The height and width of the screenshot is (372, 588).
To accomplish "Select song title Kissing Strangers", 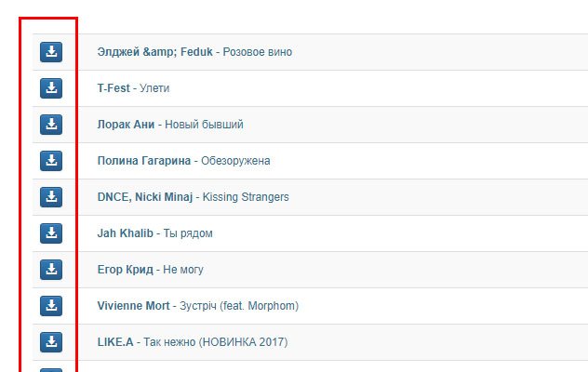I will 246,197.
